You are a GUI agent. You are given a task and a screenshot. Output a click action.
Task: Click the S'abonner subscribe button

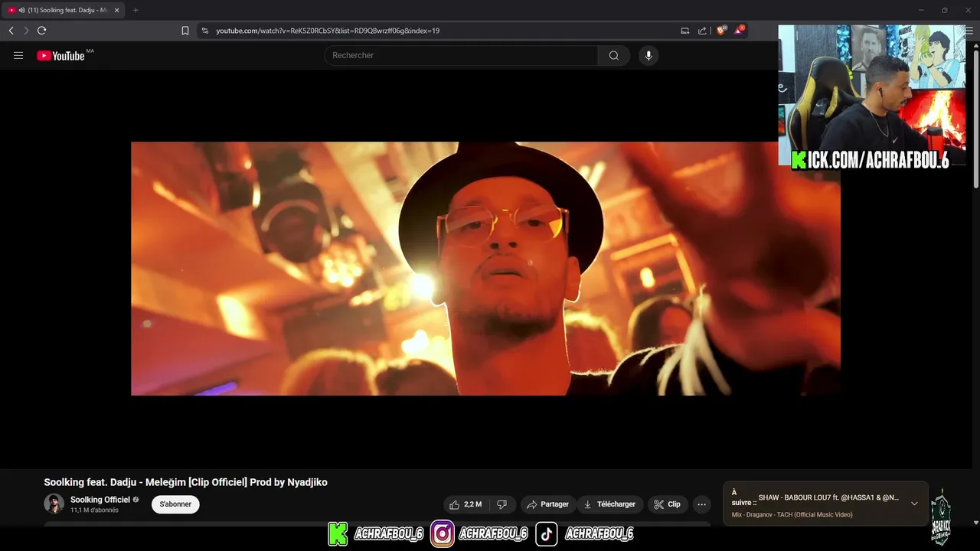(x=175, y=504)
